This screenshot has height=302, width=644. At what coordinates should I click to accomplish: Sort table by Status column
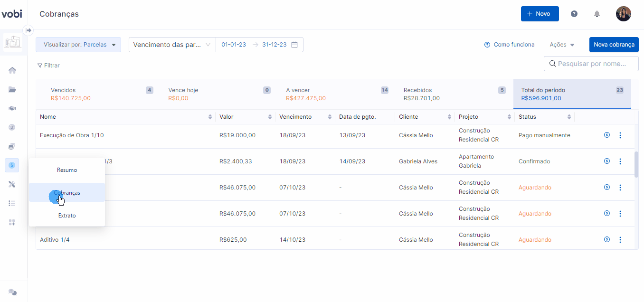point(569,117)
